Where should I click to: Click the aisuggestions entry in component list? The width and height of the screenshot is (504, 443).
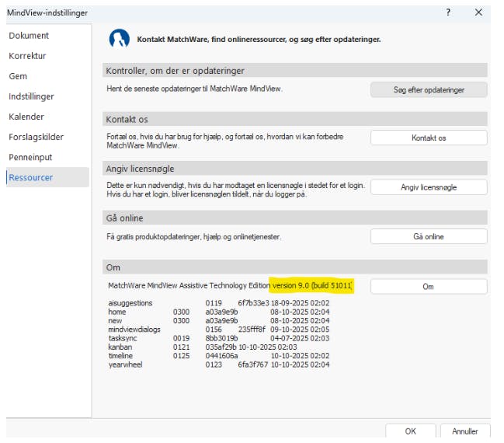click(x=130, y=303)
